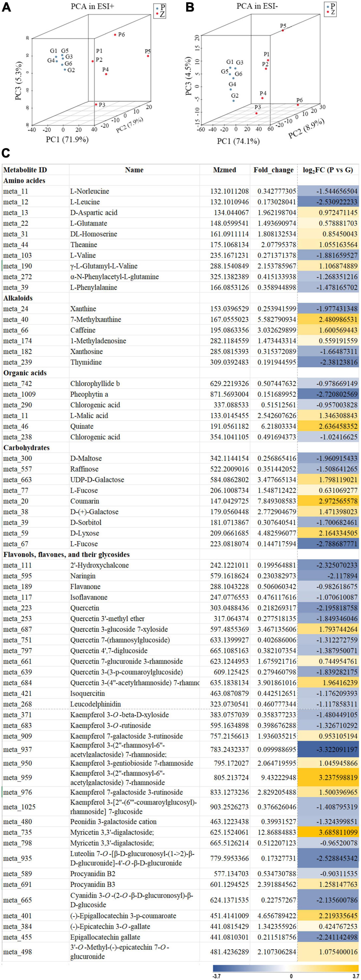This screenshot has height=980, width=361.
Task: Click the 'Mzmed' column header
Action: [225, 170]
